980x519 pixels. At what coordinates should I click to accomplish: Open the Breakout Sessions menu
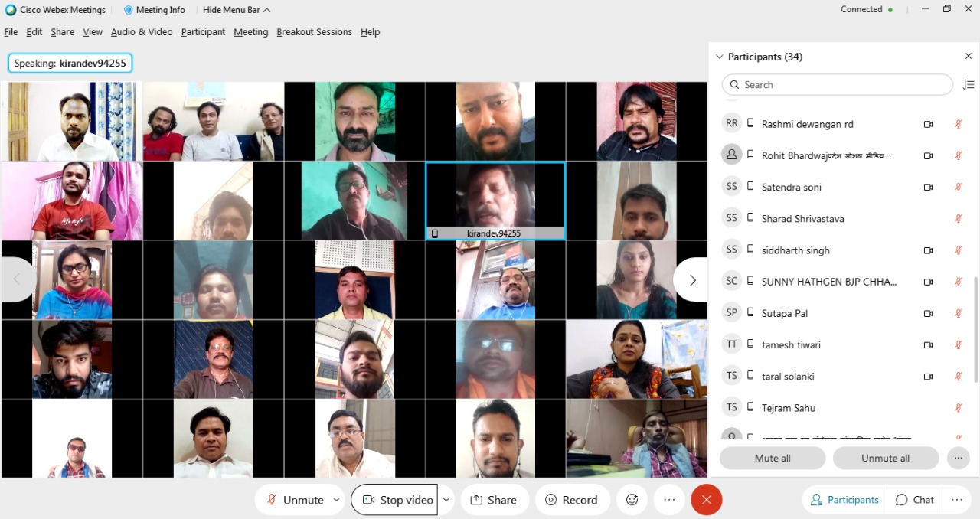pos(314,32)
